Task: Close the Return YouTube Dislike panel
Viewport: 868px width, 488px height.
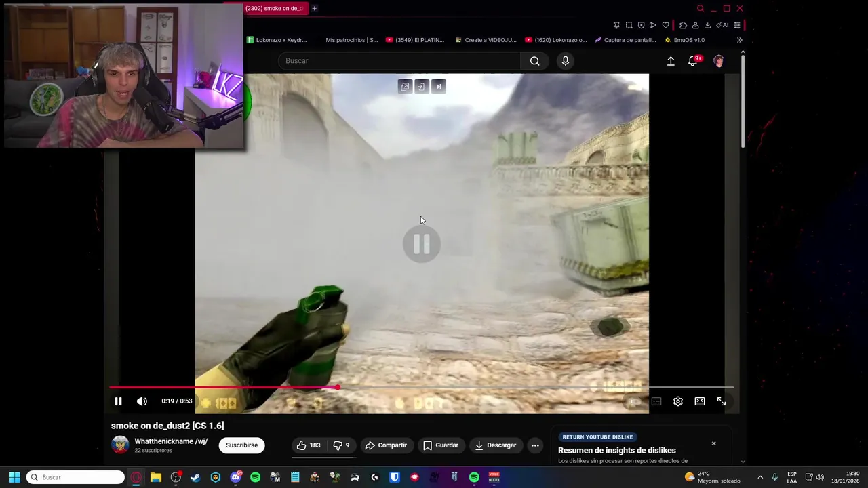Action: point(713,443)
